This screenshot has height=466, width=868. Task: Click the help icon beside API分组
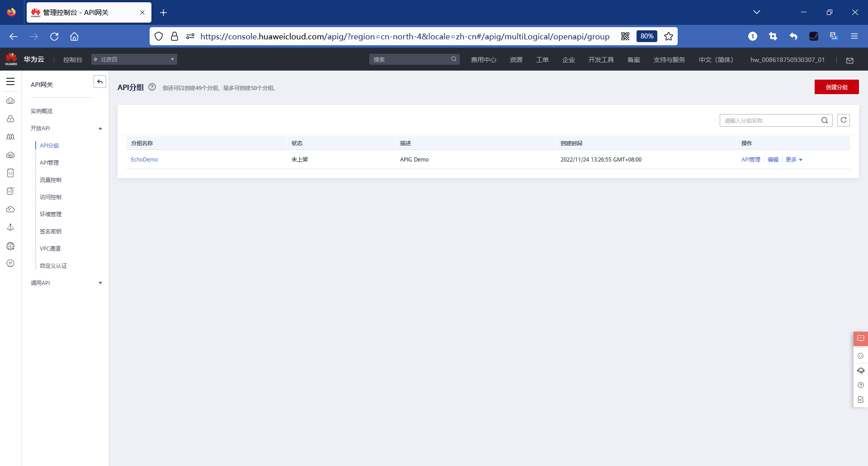coord(152,87)
